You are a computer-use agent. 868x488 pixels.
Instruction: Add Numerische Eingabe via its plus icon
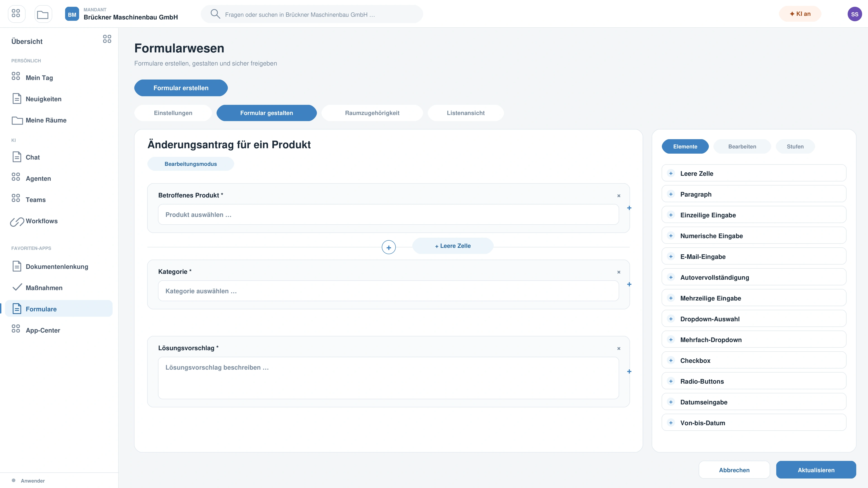tap(671, 236)
